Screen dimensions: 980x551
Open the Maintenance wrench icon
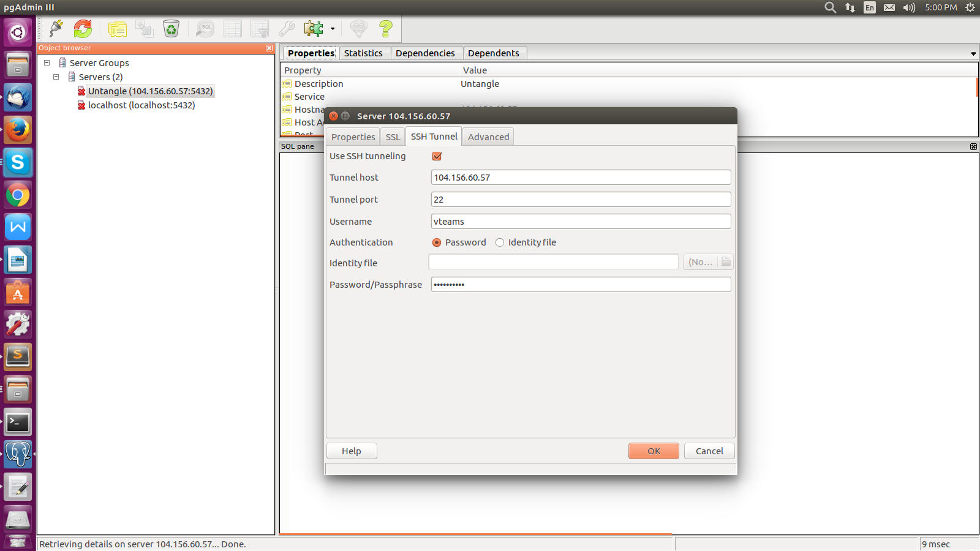pos(287,28)
